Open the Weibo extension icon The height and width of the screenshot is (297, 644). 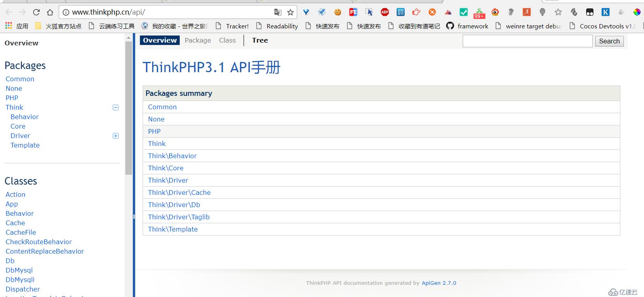pyautogui.click(x=495, y=12)
